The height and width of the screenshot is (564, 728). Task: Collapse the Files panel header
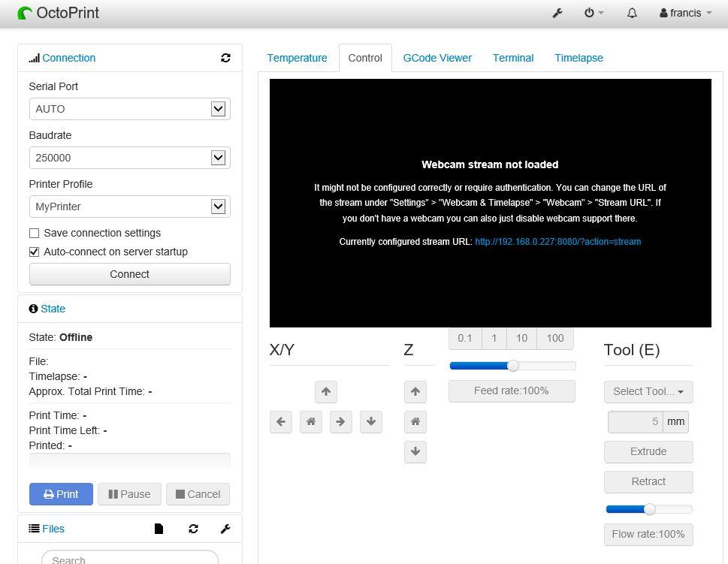[53, 529]
